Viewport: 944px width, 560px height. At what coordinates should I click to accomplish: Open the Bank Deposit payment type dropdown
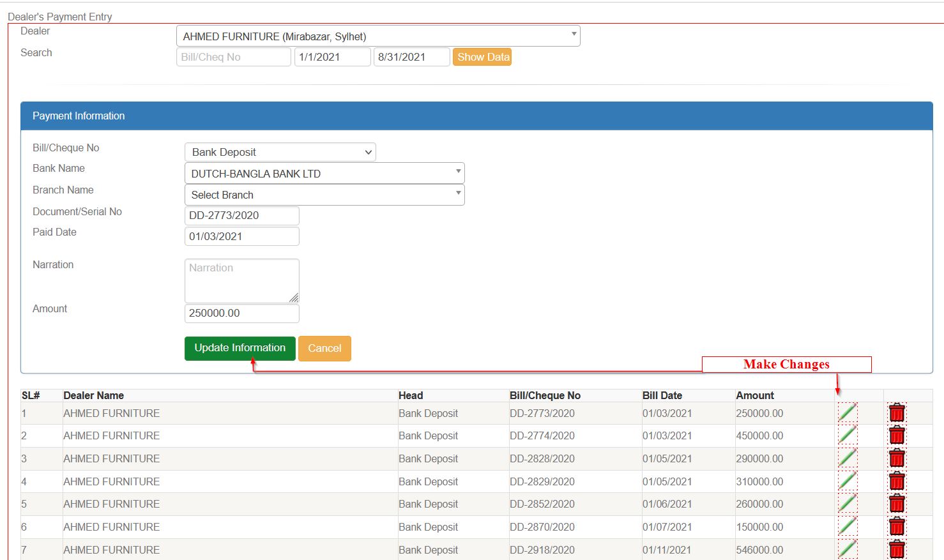pyautogui.click(x=280, y=152)
